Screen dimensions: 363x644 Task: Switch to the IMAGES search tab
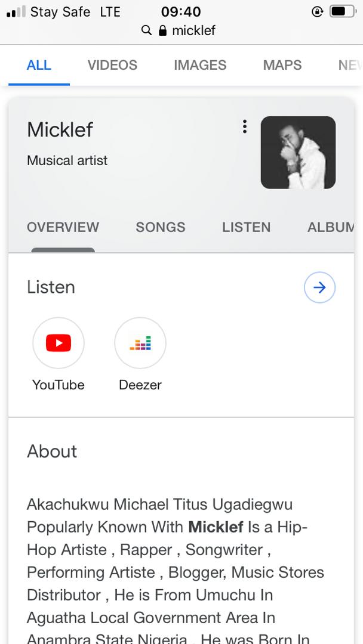click(200, 65)
